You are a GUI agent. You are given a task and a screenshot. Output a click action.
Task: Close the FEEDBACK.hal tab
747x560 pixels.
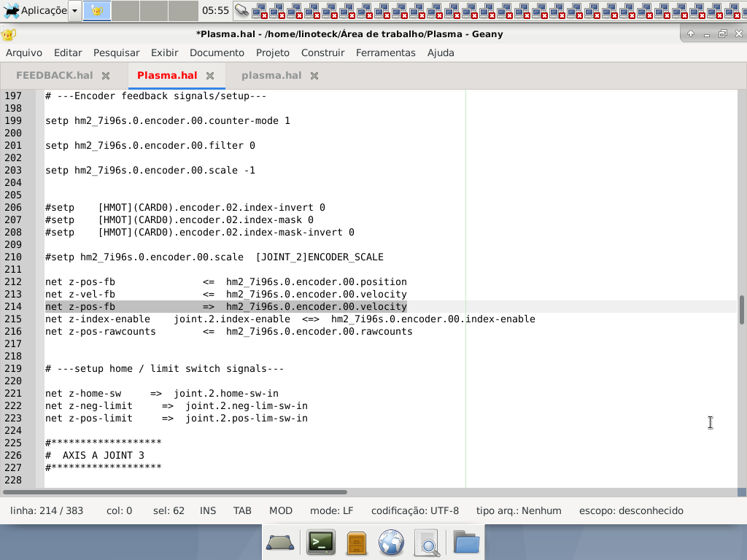(106, 76)
